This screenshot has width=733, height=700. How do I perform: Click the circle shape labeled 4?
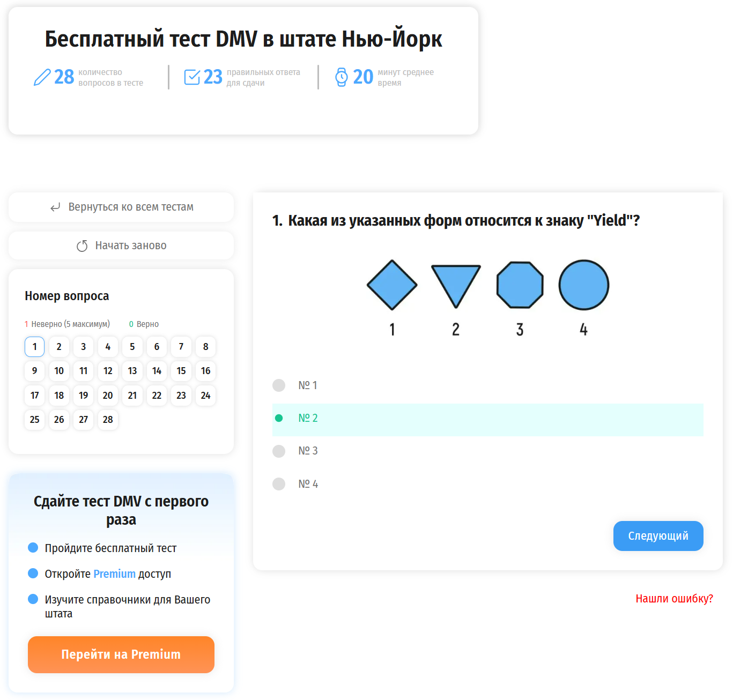584,285
